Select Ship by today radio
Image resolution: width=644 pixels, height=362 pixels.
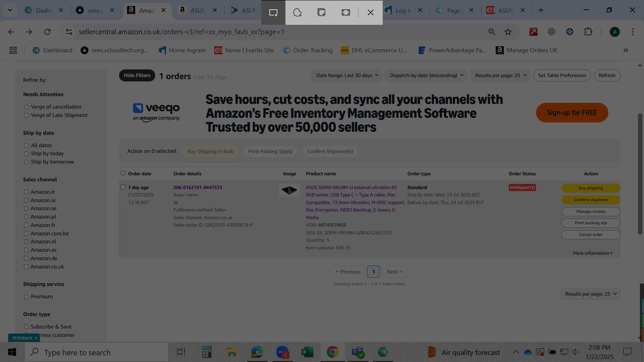[26, 154]
